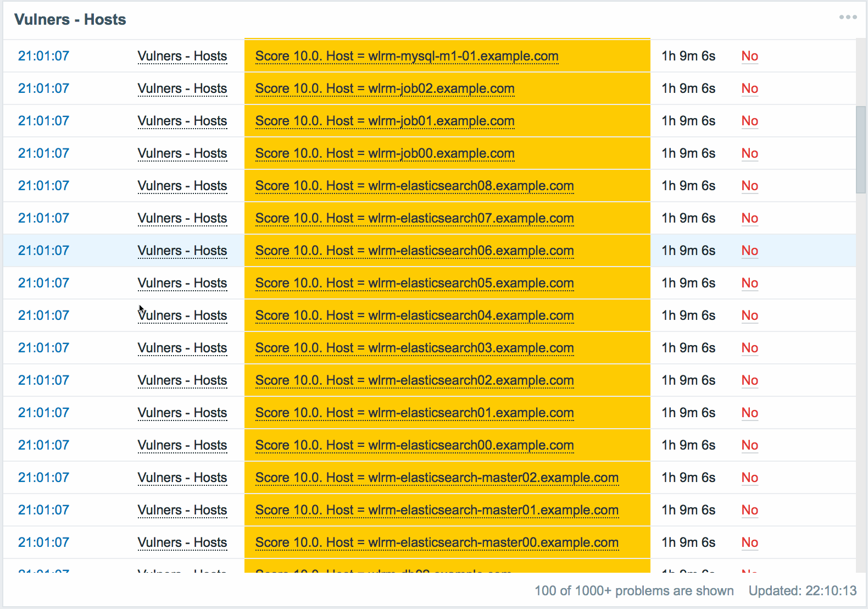Acknowledge status 'No' for wlrm-elasticsearch06
This screenshot has width=868, height=609.
click(x=749, y=251)
